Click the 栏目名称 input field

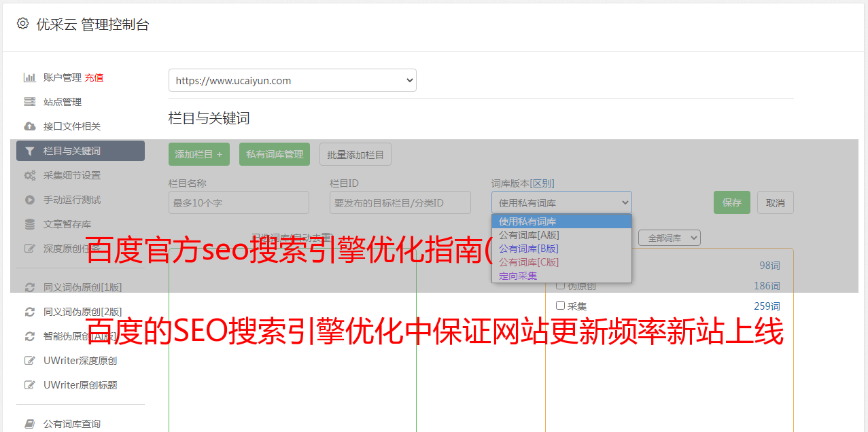(239, 202)
